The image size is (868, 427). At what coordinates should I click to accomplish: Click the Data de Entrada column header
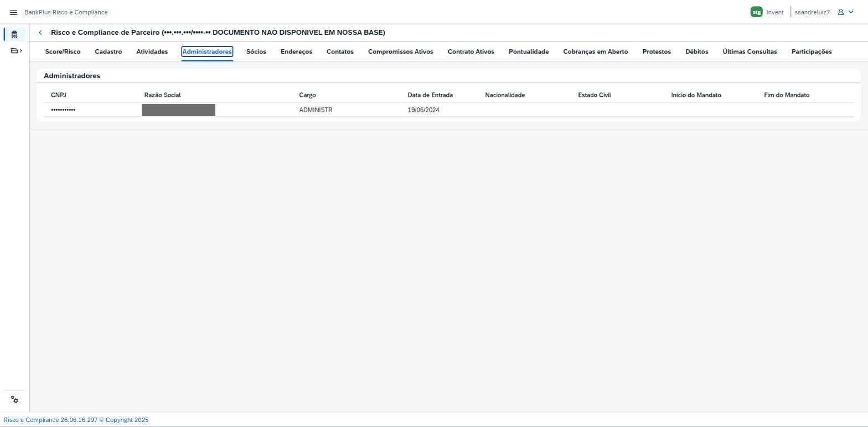click(430, 95)
